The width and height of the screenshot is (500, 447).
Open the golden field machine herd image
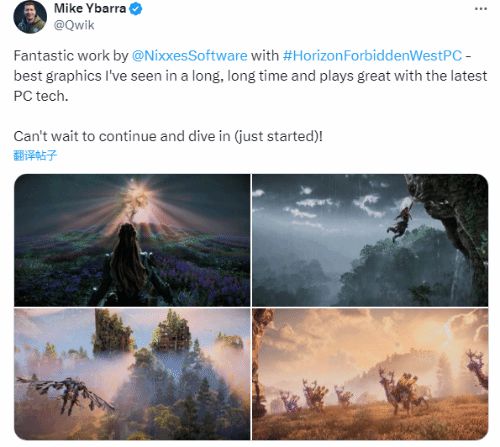370,374
